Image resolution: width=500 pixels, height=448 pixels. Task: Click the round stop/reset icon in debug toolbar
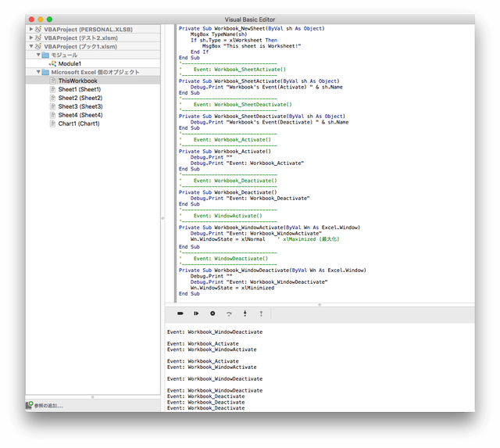212,314
